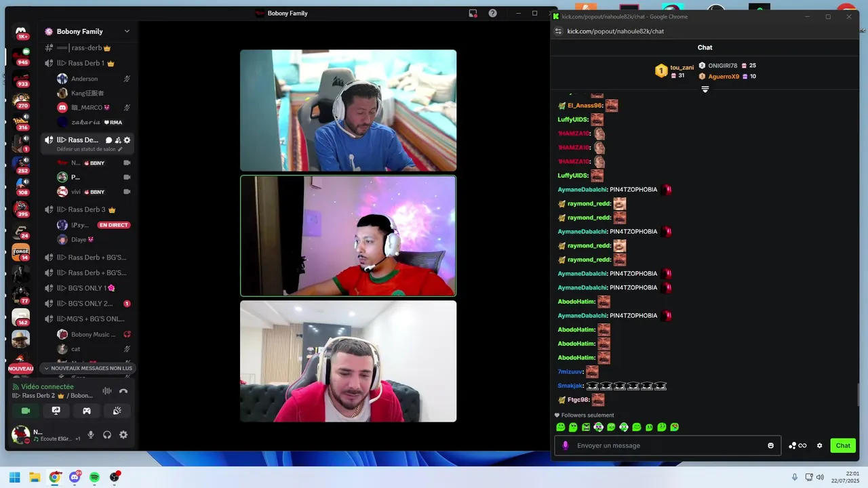Open the server with 395 badge
The width and height of the screenshot is (868, 488).
[x=21, y=209]
